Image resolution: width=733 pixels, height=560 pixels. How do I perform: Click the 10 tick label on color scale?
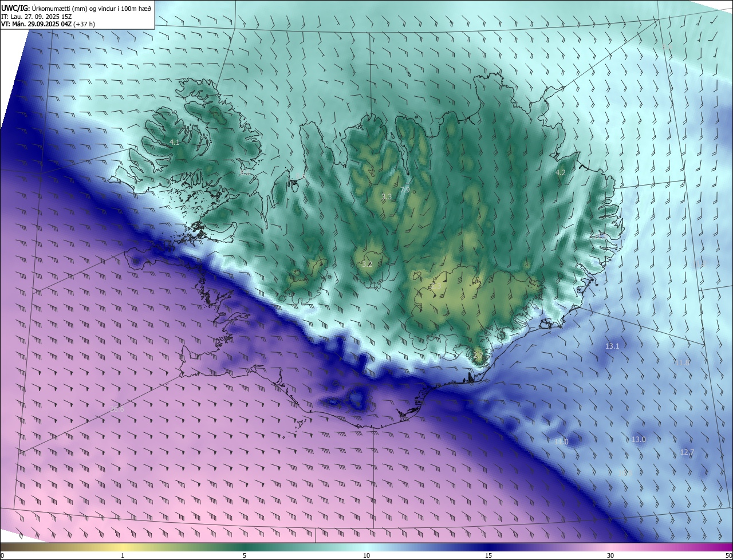(x=366, y=555)
